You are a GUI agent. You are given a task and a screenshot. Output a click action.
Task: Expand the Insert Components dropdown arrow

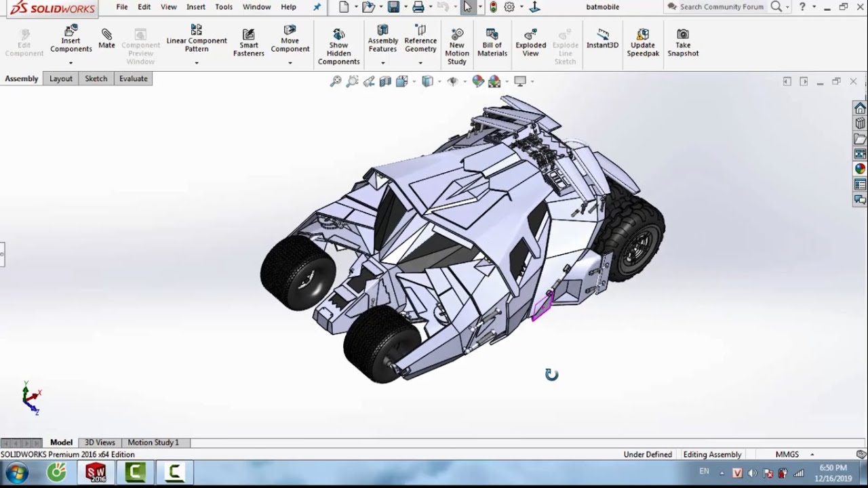[71, 63]
